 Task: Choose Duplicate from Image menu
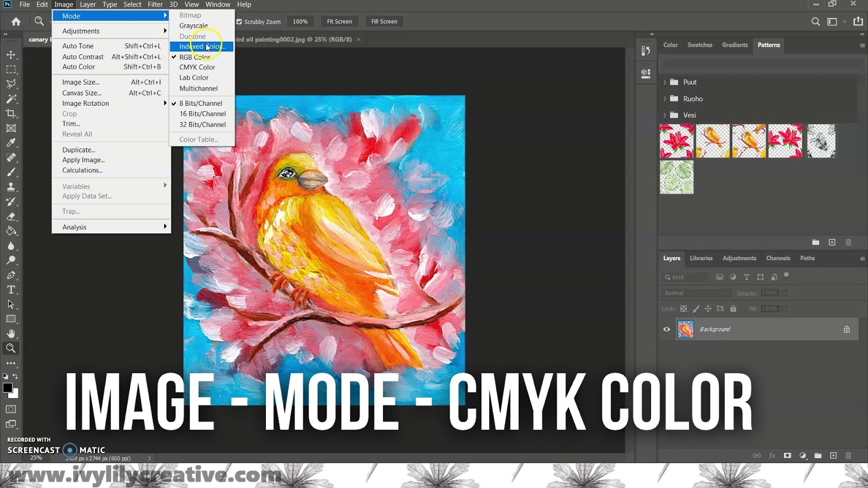tap(111, 150)
